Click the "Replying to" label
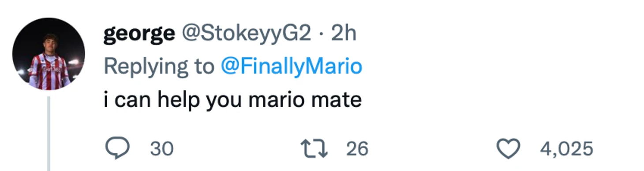Viewport: 644px width, 171px height. coord(159,67)
